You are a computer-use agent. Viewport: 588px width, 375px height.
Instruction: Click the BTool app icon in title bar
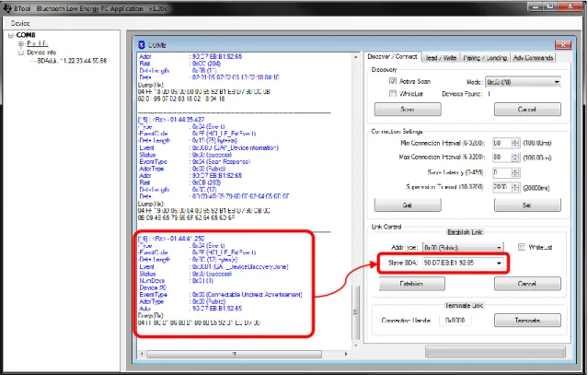pyautogui.click(x=6, y=8)
